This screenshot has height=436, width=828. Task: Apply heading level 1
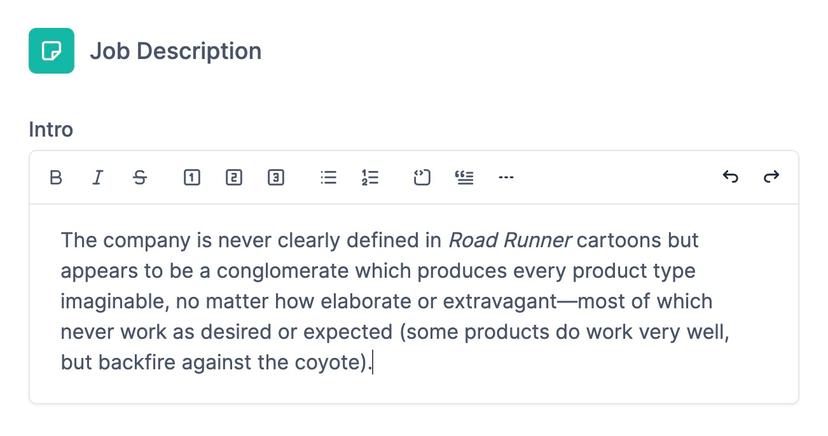(192, 177)
